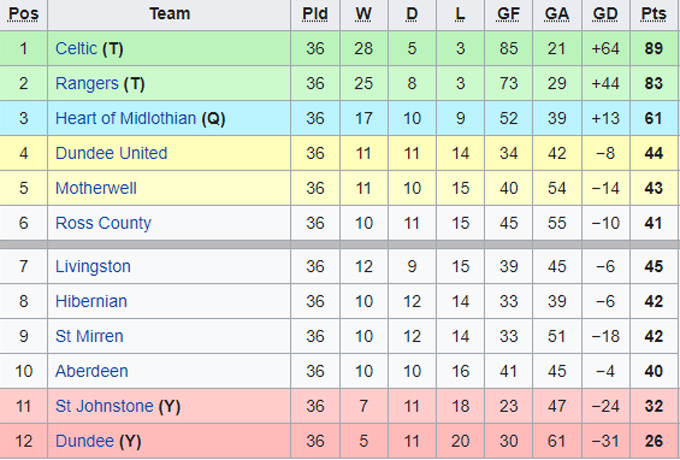Select the Pld column header
Image resolution: width=680 pixels, height=460 pixels.
315,13
